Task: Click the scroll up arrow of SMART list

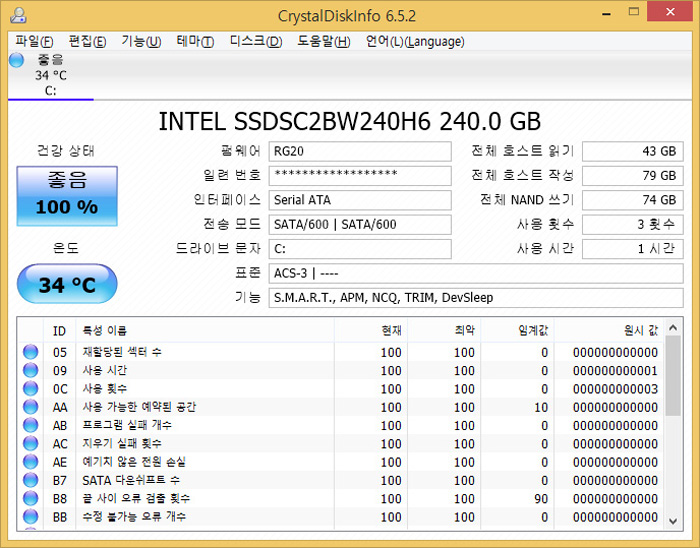Action: pyautogui.click(x=673, y=328)
